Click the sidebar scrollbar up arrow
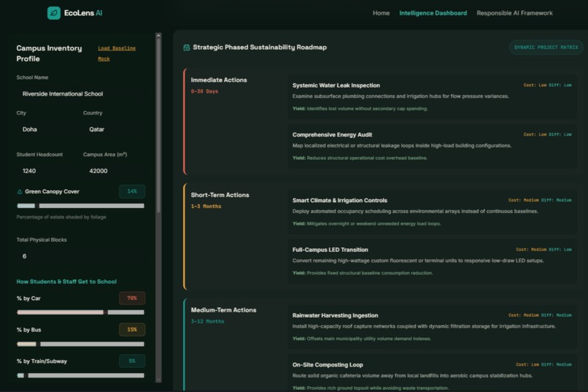 pyautogui.click(x=158, y=36)
